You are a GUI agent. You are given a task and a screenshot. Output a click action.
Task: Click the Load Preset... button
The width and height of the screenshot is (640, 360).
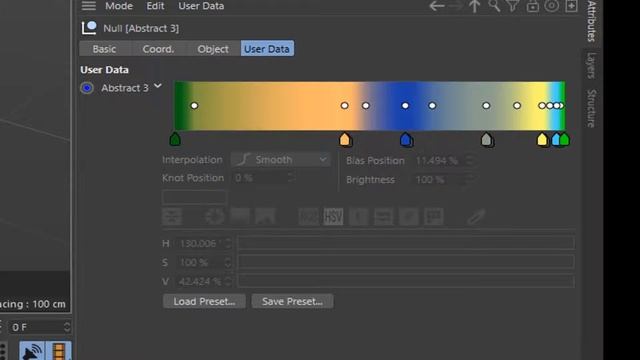[x=204, y=301]
